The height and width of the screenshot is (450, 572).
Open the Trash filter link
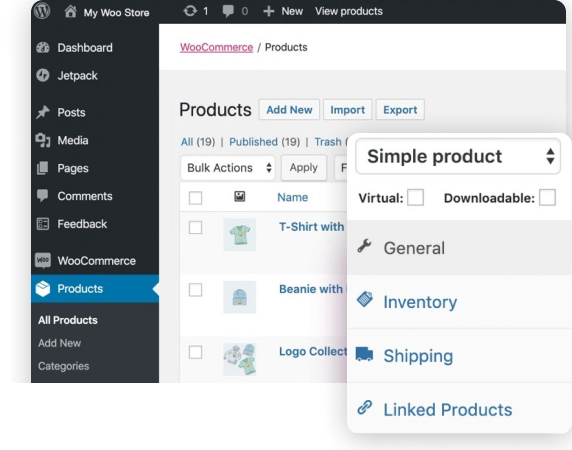coord(328,142)
